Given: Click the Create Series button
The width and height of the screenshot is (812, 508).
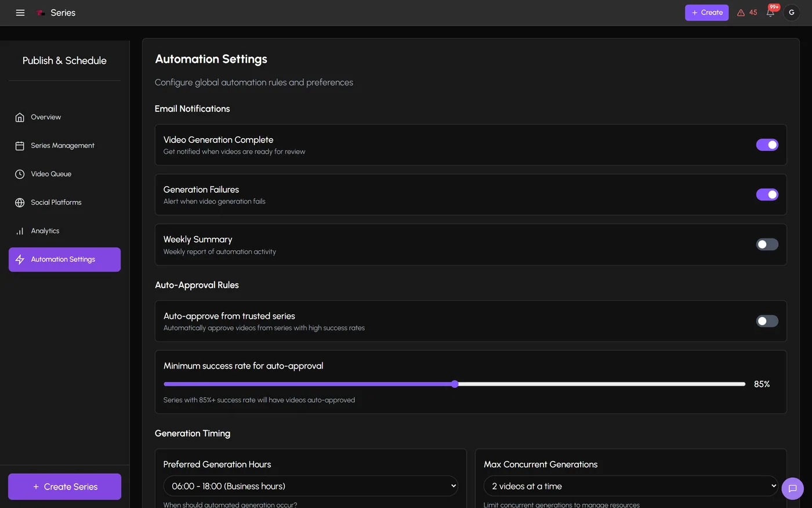Looking at the screenshot, I should tap(64, 487).
